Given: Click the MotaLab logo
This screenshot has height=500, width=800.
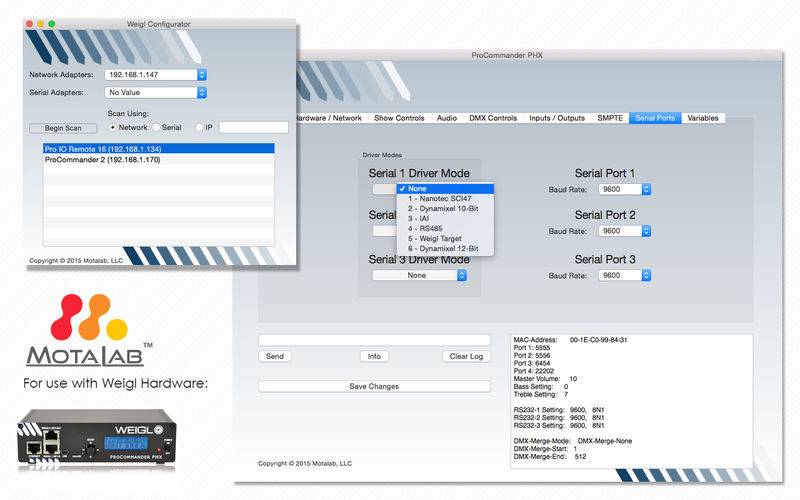Looking at the screenshot, I should [x=89, y=330].
